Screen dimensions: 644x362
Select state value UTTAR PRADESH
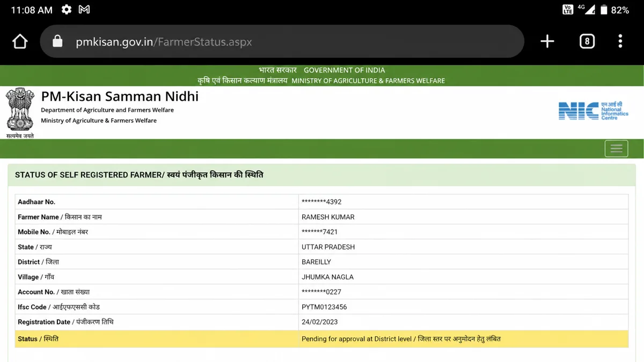[x=328, y=247]
